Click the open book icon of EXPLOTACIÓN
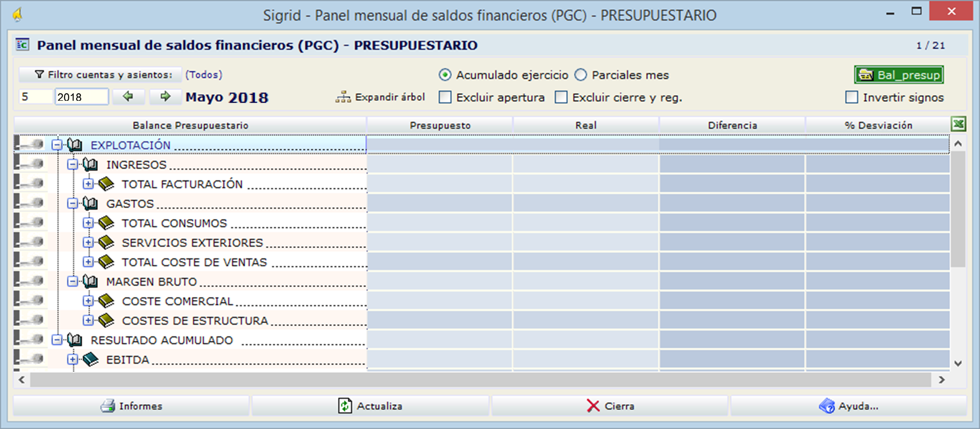 point(75,145)
